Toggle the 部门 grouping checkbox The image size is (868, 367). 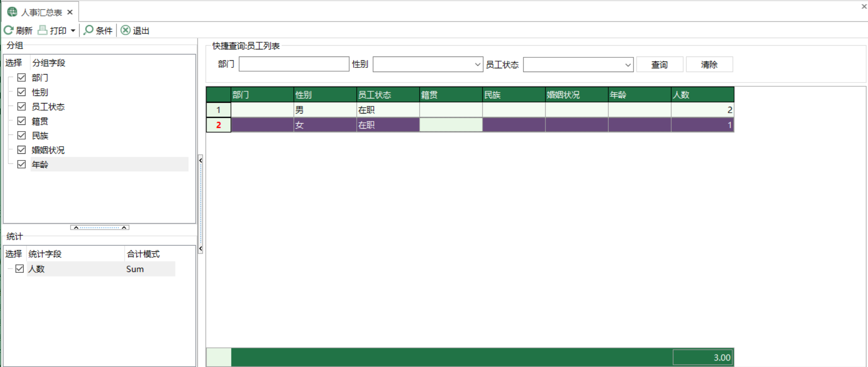pos(21,78)
